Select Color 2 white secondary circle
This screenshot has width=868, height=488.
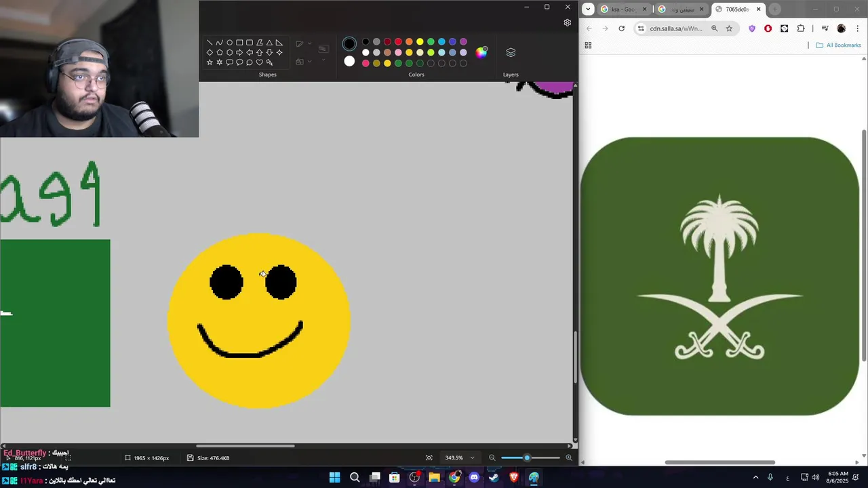349,62
